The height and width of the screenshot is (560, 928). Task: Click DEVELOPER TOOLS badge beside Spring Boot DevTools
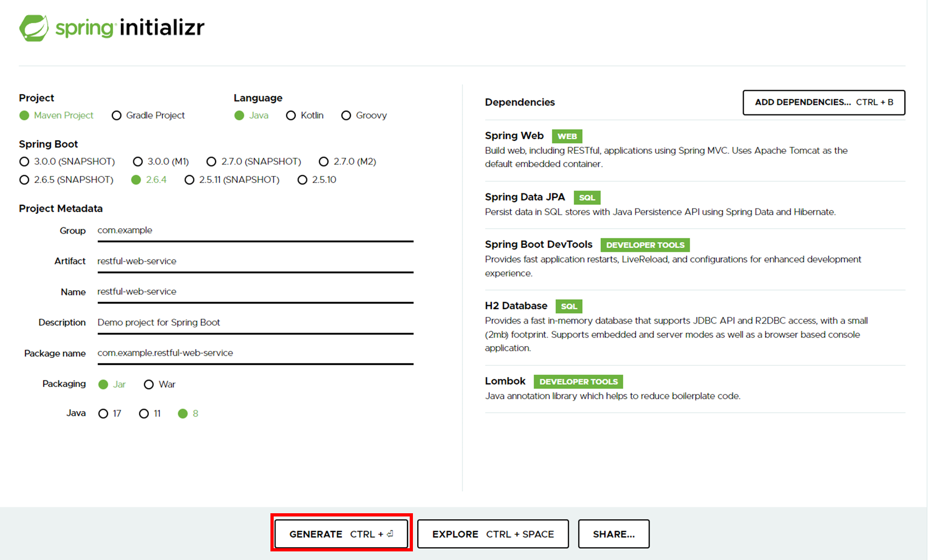click(645, 245)
